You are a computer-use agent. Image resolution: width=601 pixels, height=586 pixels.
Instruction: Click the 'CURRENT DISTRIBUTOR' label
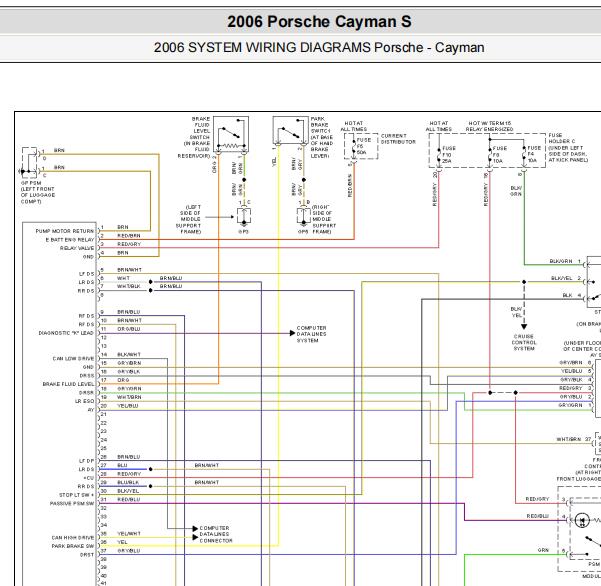tap(398, 139)
